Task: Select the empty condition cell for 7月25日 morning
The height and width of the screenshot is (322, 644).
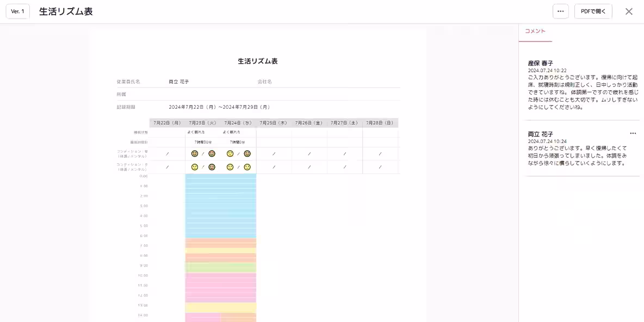Action: 274,153
